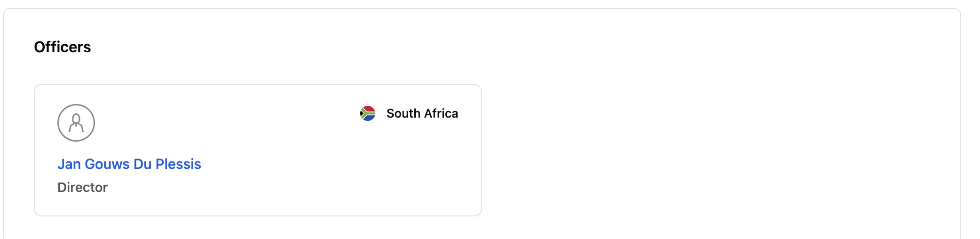Click the Officers title text
The width and height of the screenshot is (980, 239).
tap(63, 47)
